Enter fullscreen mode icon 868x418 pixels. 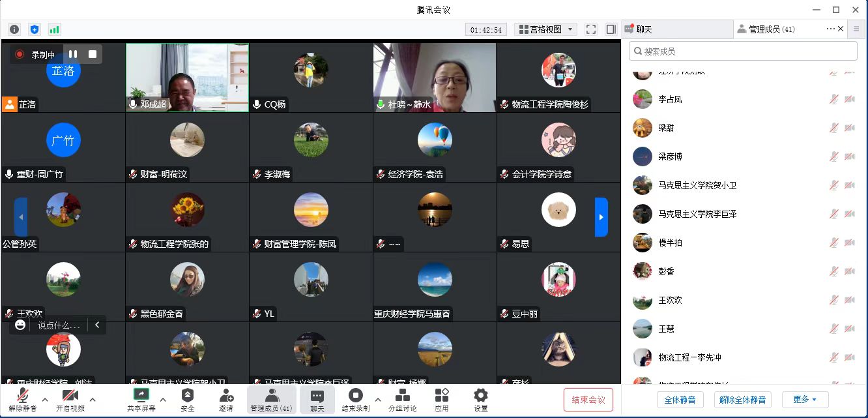pos(591,29)
